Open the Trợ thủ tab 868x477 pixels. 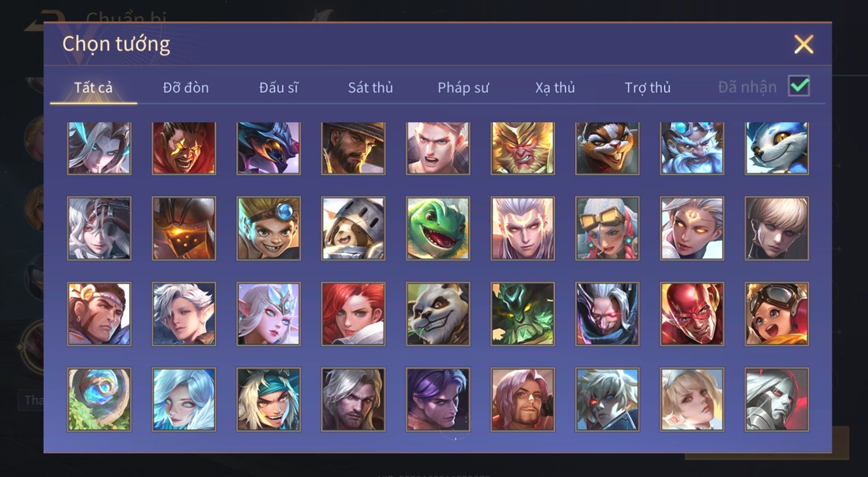(x=648, y=88)
